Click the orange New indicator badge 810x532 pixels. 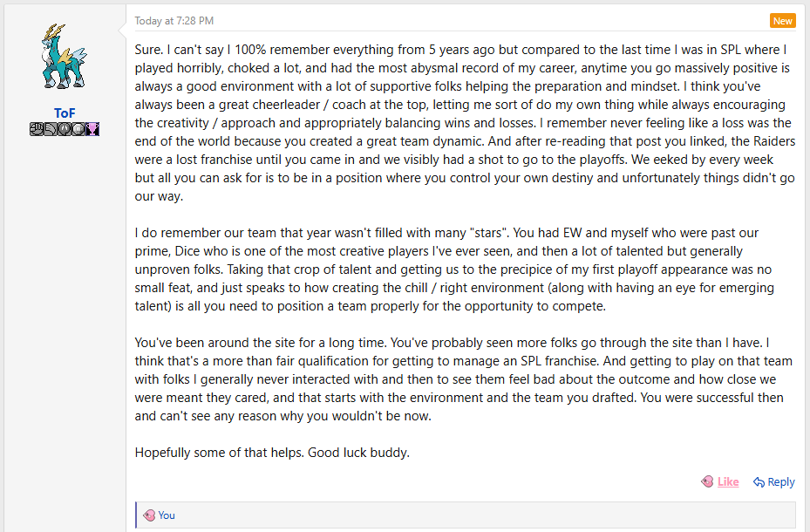tap(783, 21)
